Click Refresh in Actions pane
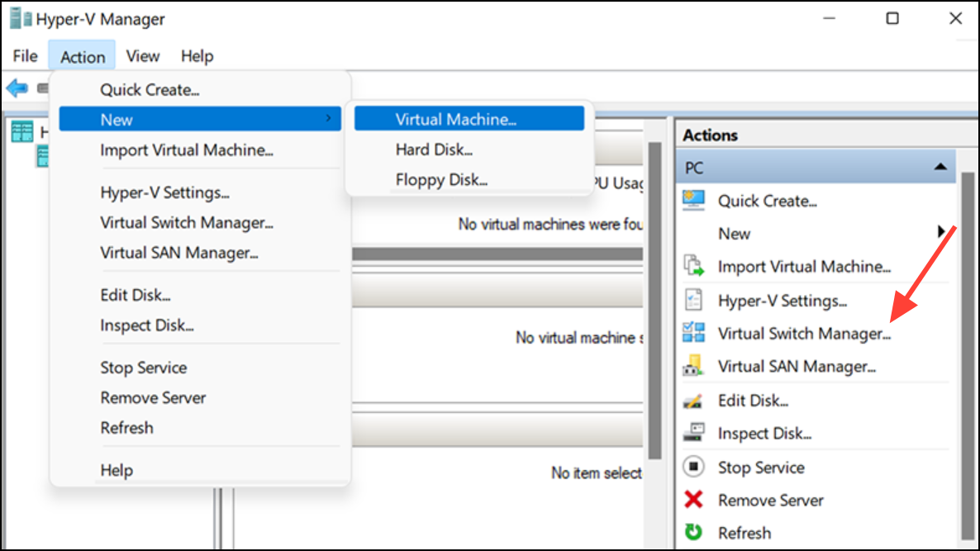The image size is (980, 551). (x=745, y=533)
